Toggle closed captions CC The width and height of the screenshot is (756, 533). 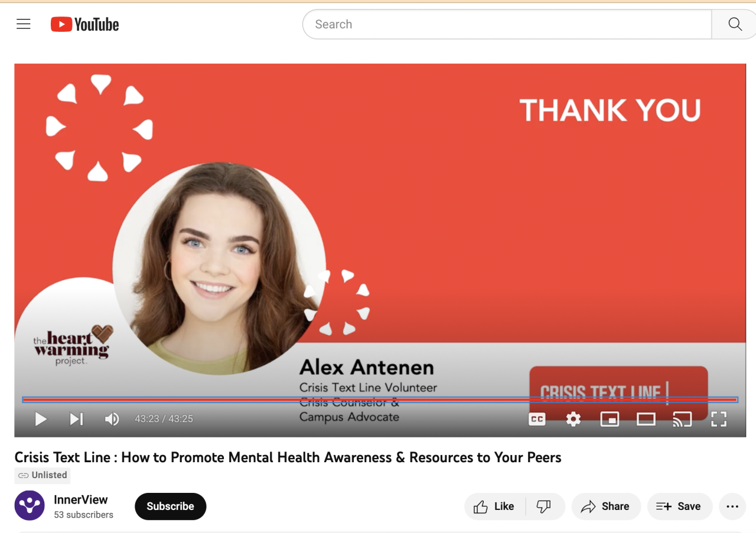[537, 419]
